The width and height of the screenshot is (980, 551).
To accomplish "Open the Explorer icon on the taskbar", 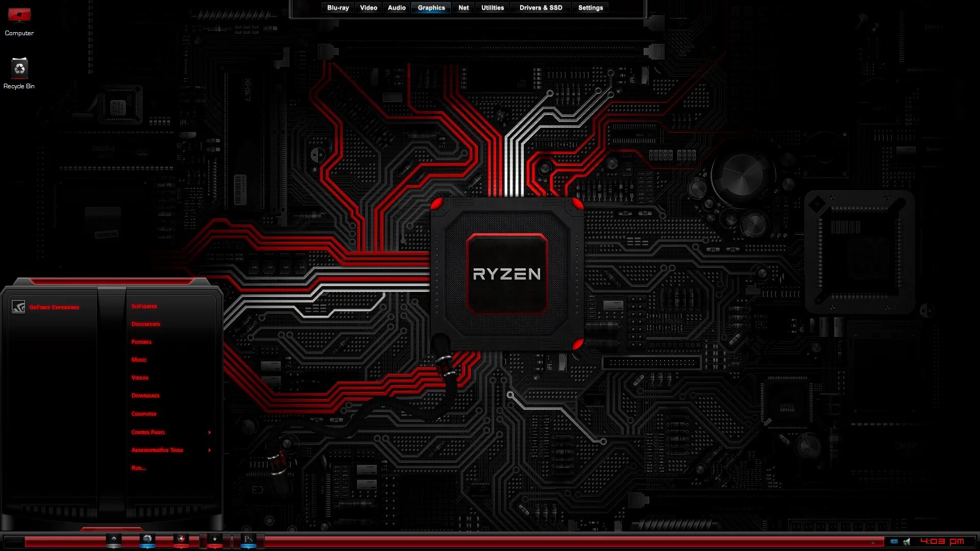I will 113,539.
